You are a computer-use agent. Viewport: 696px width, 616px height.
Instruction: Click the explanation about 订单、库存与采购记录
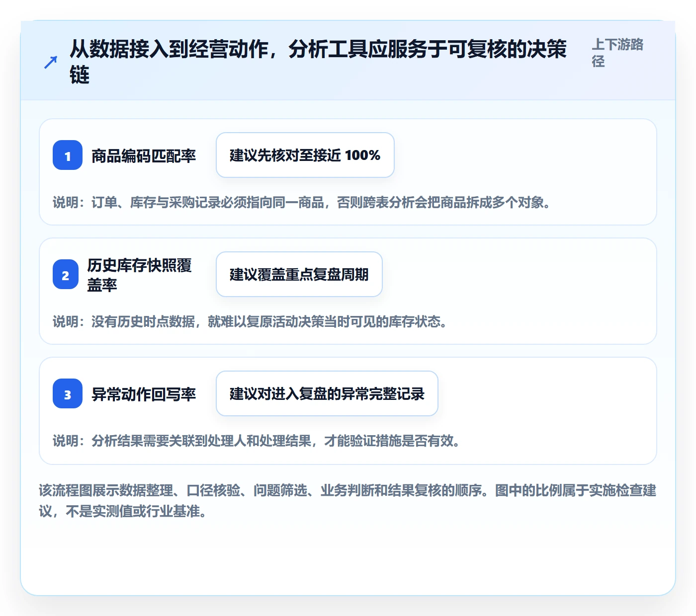[301, 203]
